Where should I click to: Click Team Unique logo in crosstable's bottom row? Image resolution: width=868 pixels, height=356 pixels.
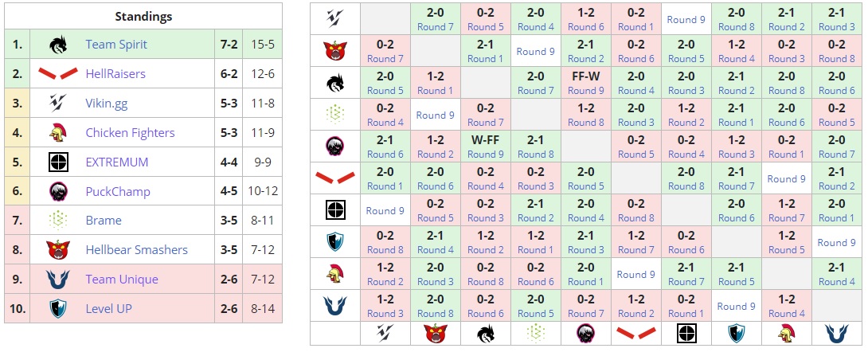tap(836, 334)
